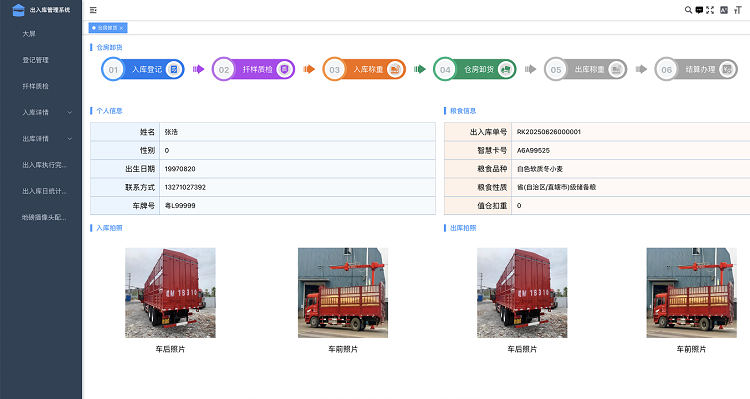Screen dimensions: 750x399
Task: Click the 入库登记 step icon
Action: [x=174, y=69]
